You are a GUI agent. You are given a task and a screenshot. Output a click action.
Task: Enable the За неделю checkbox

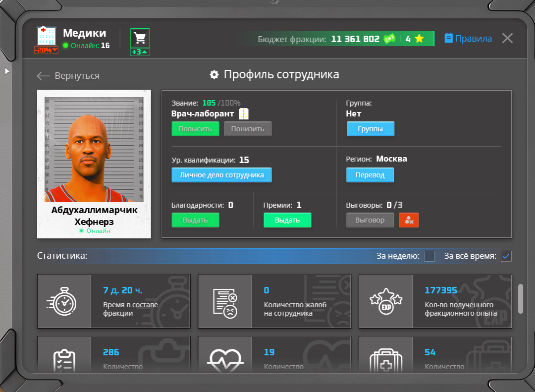click(429, 256)
